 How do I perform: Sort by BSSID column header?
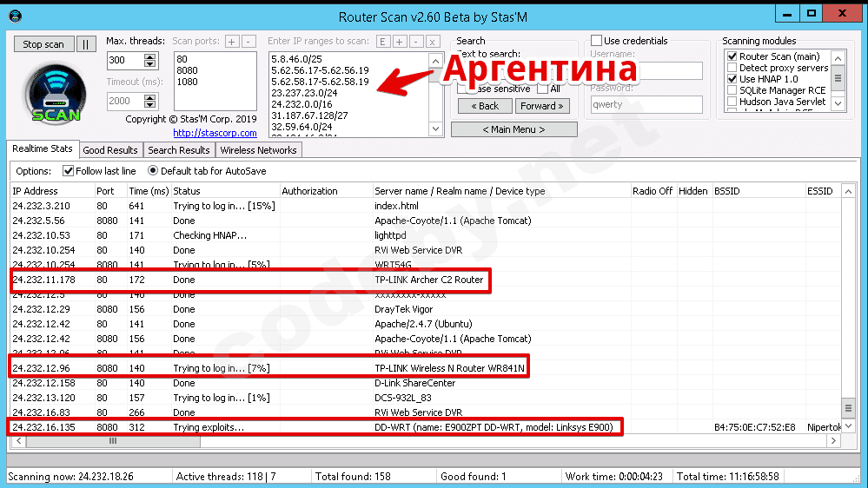[759, 191]
